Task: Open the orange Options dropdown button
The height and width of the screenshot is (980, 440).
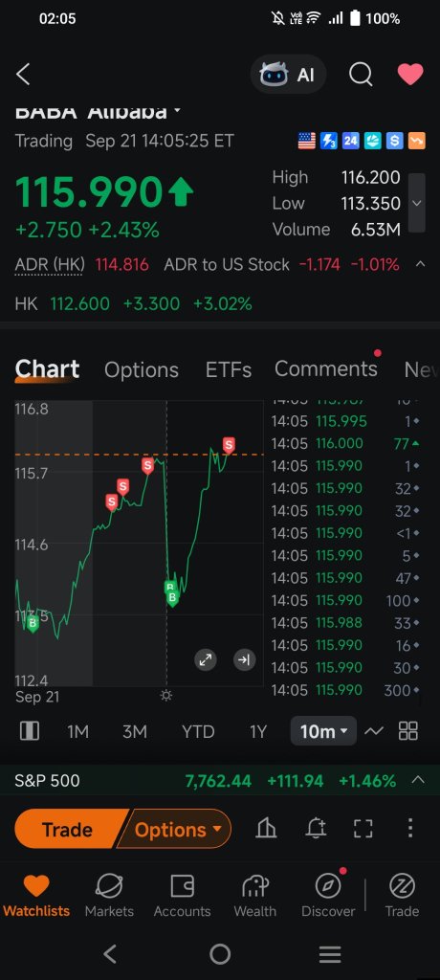Action: pos(172,830)
